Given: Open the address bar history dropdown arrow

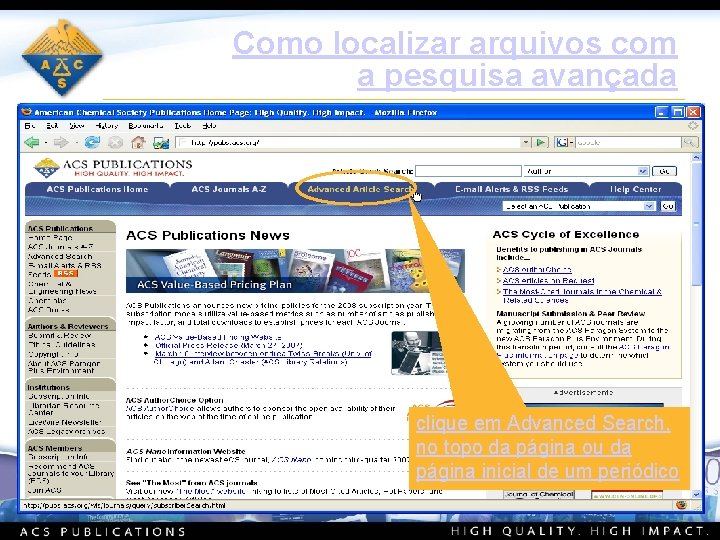Looking at the screenshot, I should click(x=526, y=142).
